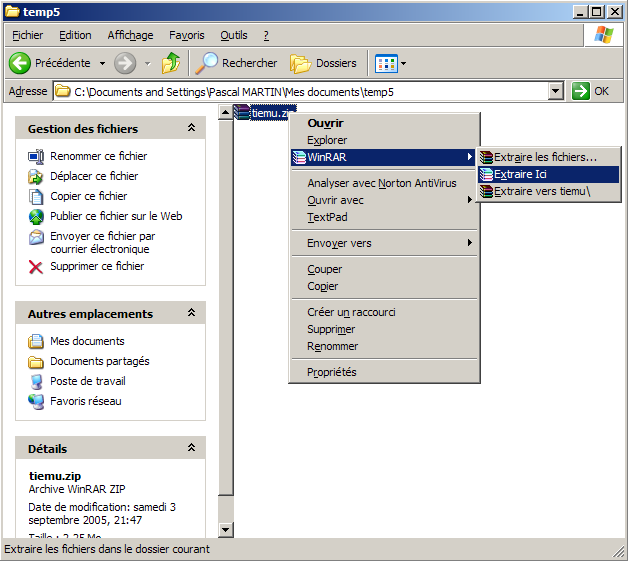Viewport: 628px width, 561px height.
Task: Select WinRAR context menu entry
Action: (384, 157)
